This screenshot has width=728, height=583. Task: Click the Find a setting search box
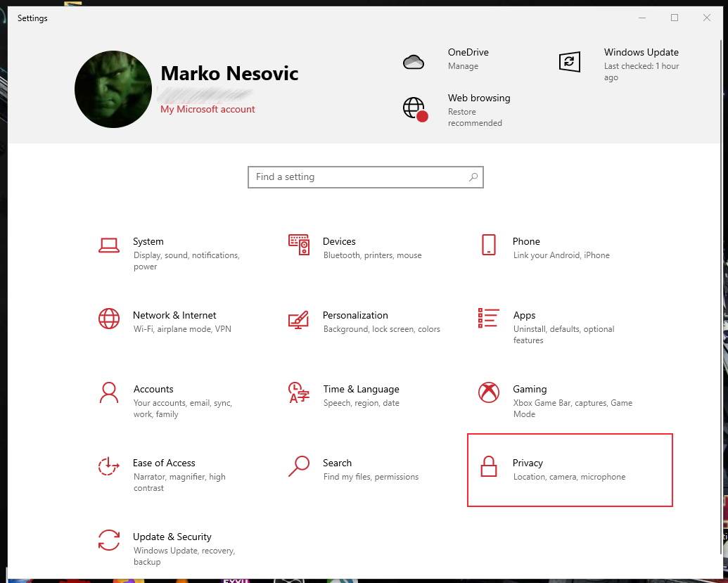[x=365, y=177]
